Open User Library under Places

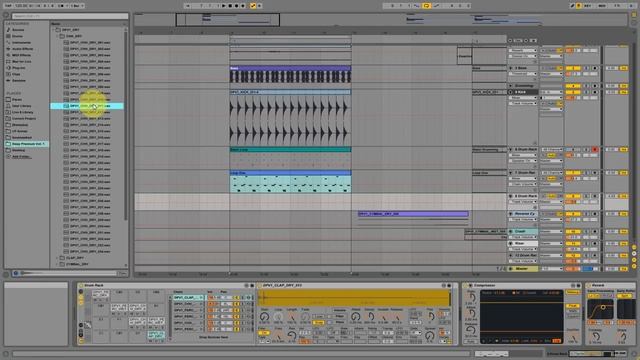(21, 106)
